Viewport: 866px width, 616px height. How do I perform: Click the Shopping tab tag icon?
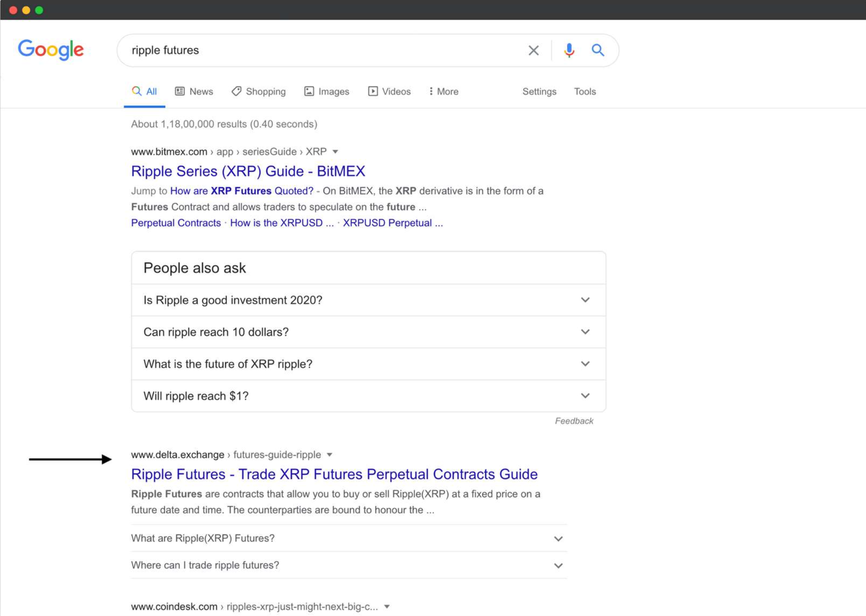coord(236,91)
